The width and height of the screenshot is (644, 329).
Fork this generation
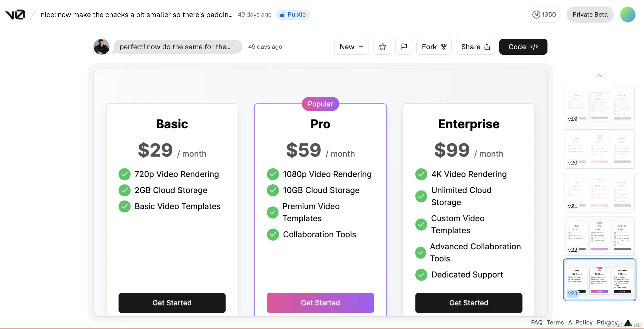(x=434, y=47)
